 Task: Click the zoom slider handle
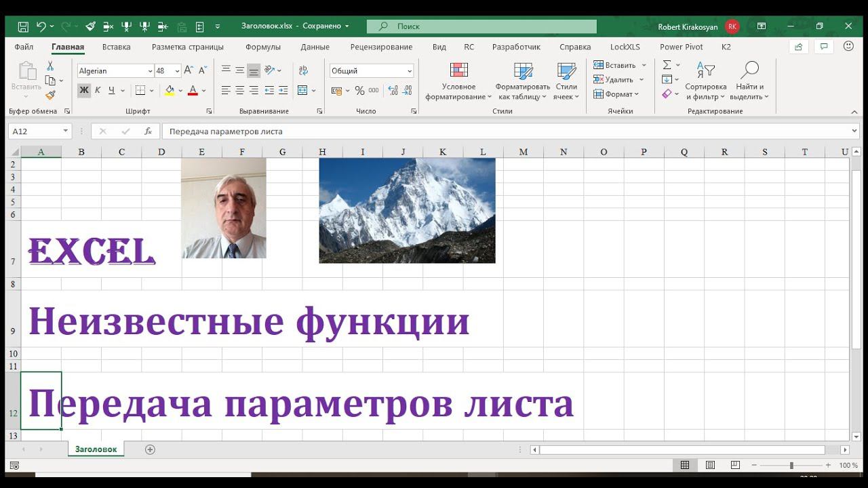tap(791, 466)
